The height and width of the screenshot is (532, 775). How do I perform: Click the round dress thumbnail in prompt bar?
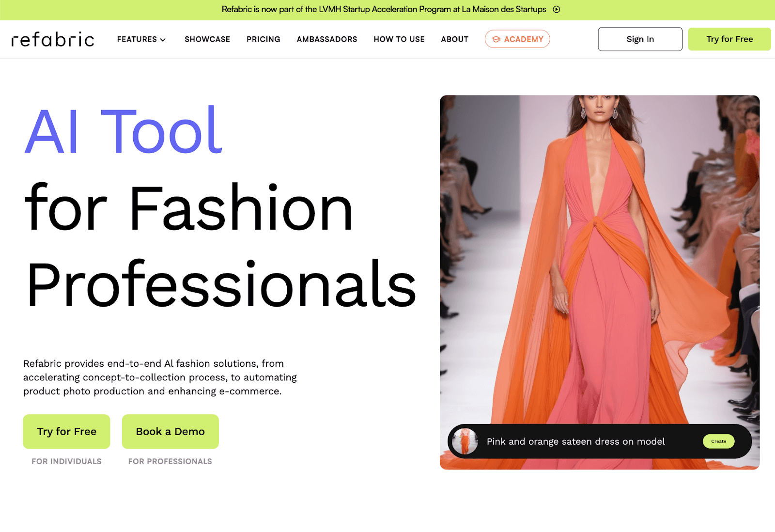click(x=465, y=441)
